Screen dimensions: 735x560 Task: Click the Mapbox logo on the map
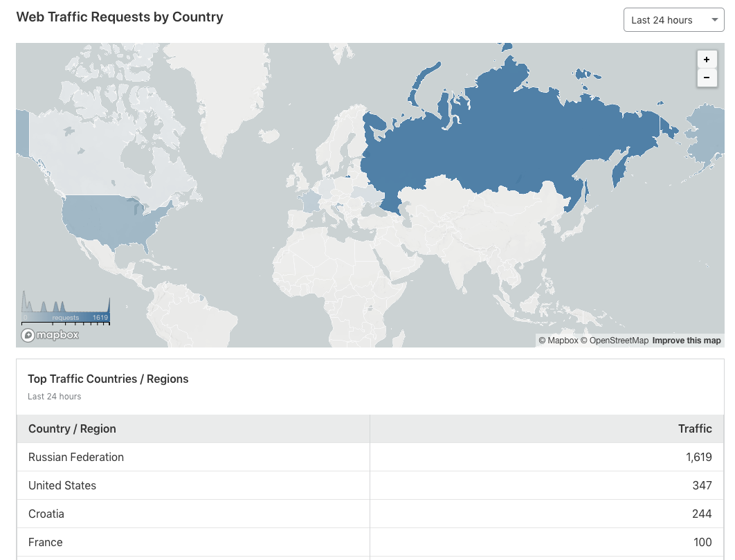click(50, 335)
